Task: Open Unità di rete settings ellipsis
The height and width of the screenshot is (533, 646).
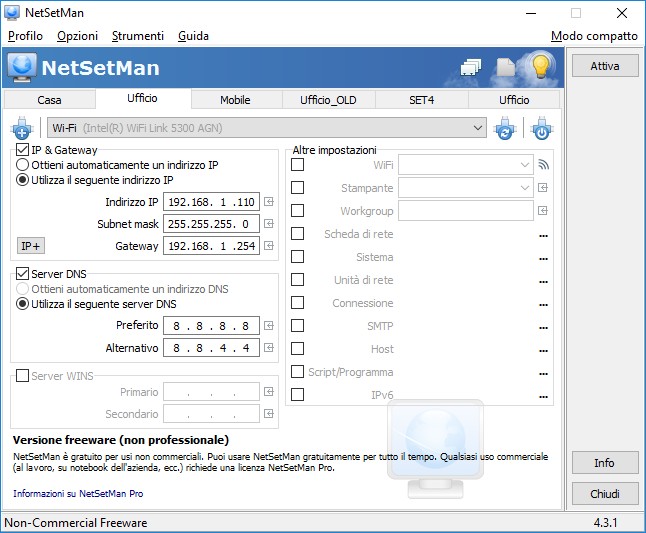Action: pos(543,282)
